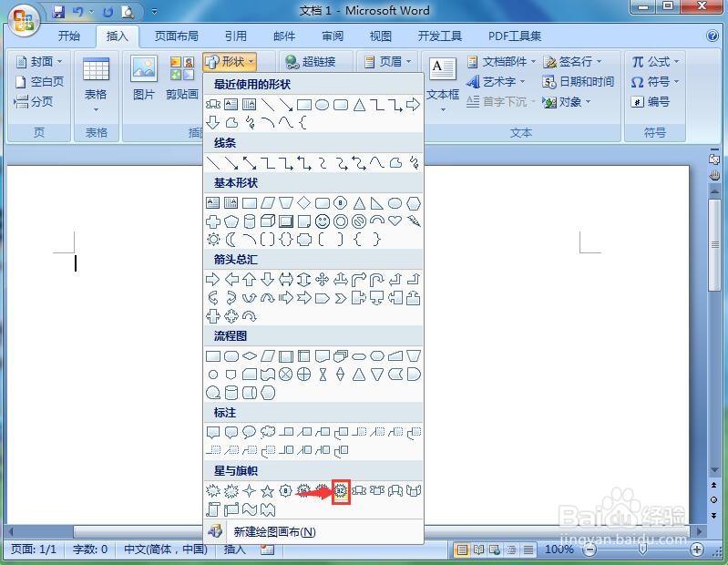Pick the heart basic shape
The height and width of the screenshot is (565, 728).
point(395,221)
